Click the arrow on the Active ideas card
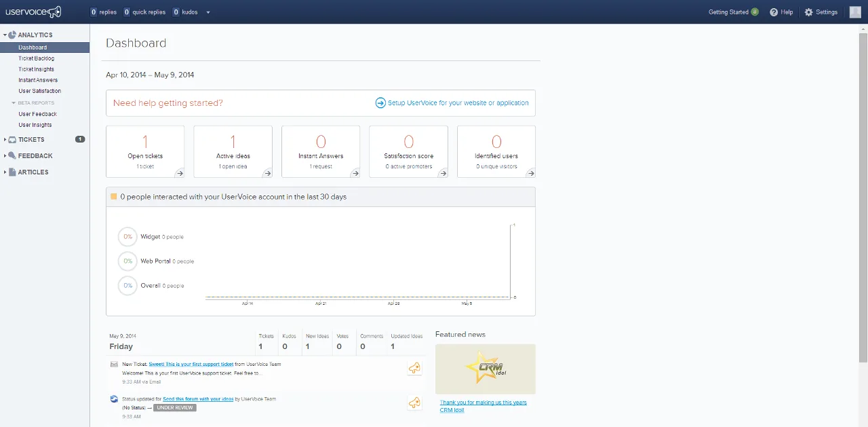Viewport: 868px width, 427px height. click(267, 173)
